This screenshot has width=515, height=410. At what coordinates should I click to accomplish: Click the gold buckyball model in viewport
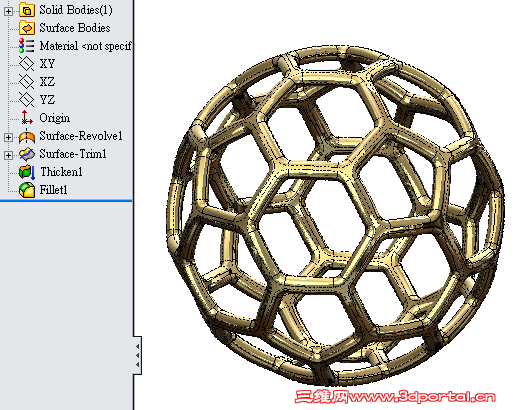click(x=335, y=217)
